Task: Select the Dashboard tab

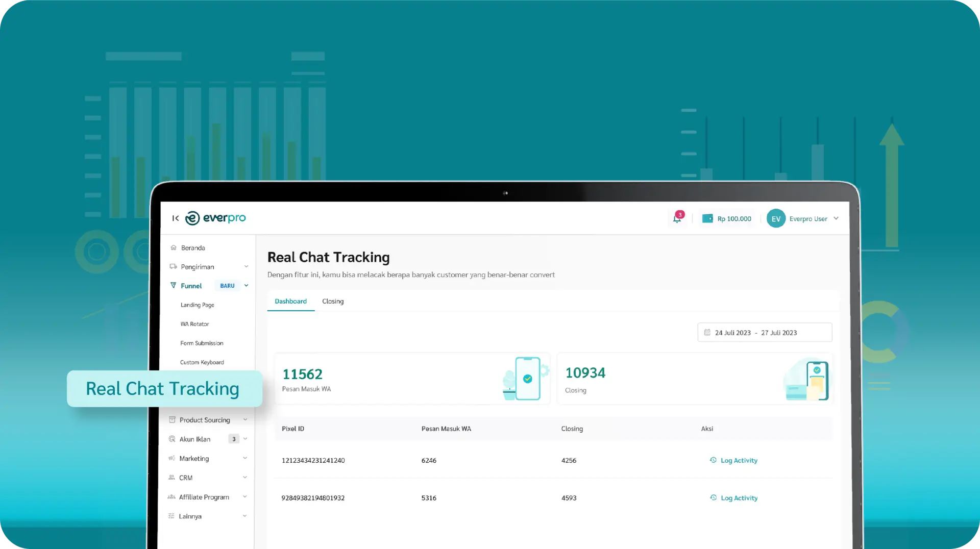Action: (290, 302)
